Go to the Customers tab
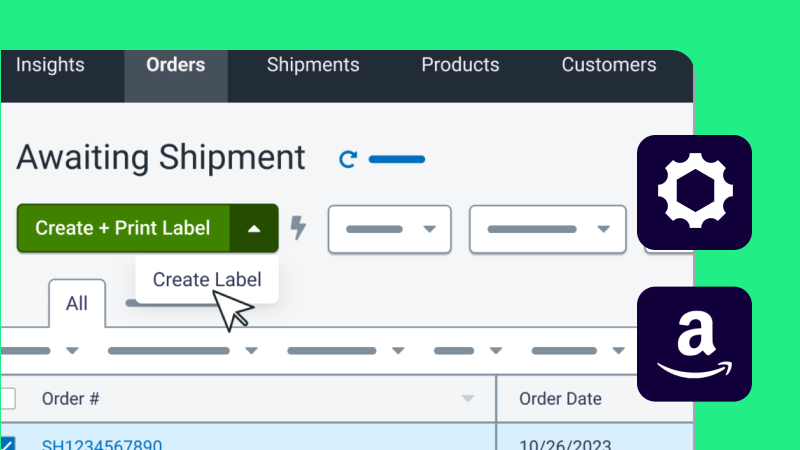Image resolution: width=800 pixels, height=450 pixels. [609, 65]
